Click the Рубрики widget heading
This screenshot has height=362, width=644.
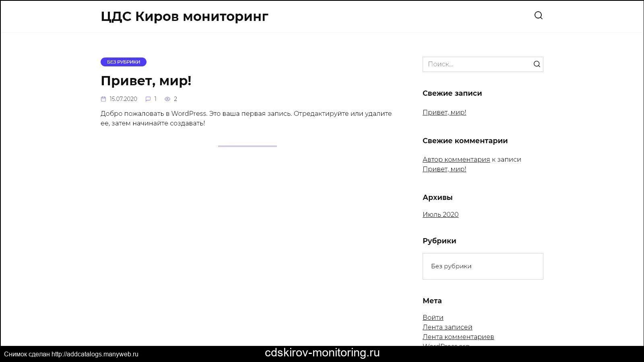439,241
